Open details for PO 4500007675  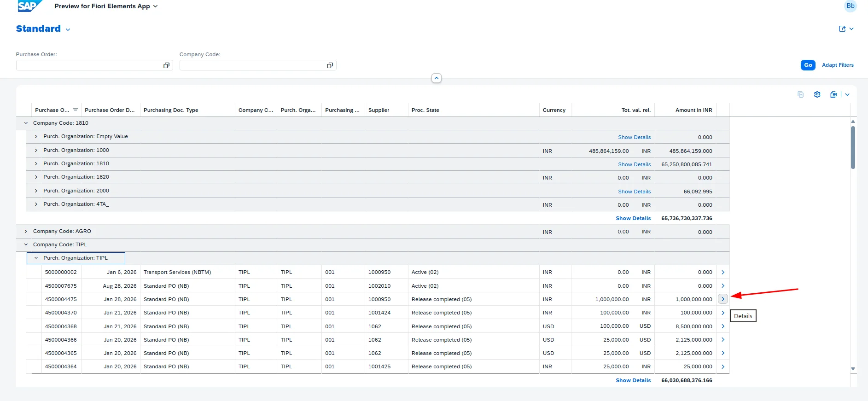click(723, 286)
